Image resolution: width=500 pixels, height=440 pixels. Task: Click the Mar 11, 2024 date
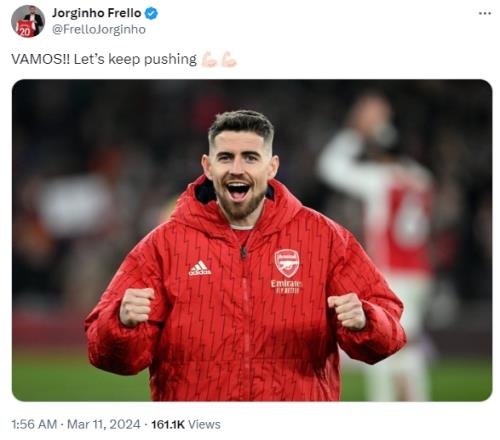click(103, 424)
